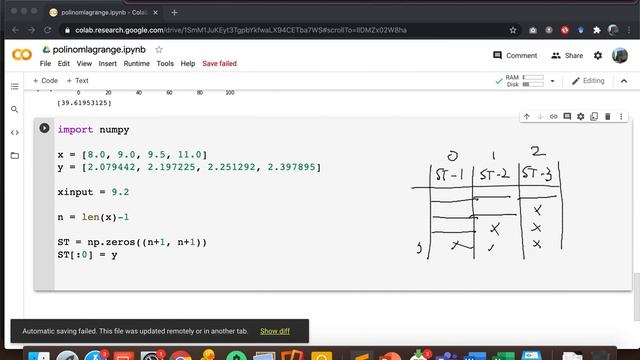Click on the 'xinput = 9.2' code line
Viewport: 640px width, 360px height.
coord(93,192)
